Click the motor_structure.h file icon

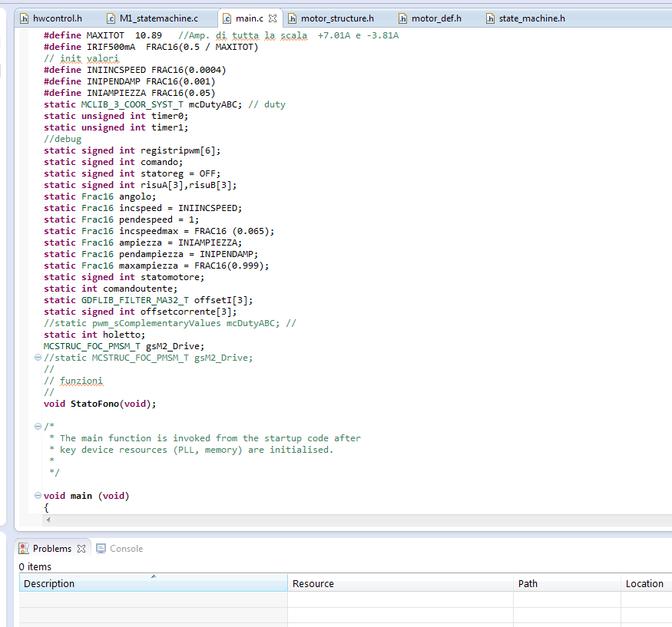coord(292,18)
